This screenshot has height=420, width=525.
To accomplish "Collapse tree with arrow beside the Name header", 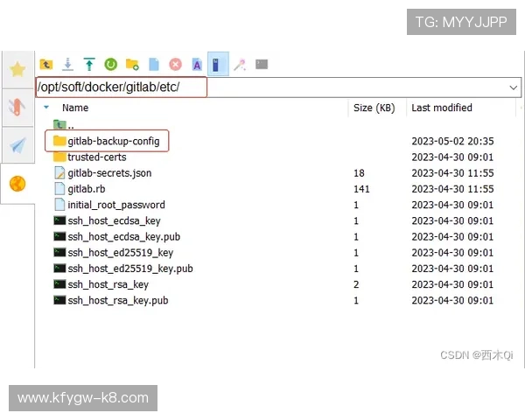I will (46, 108).
